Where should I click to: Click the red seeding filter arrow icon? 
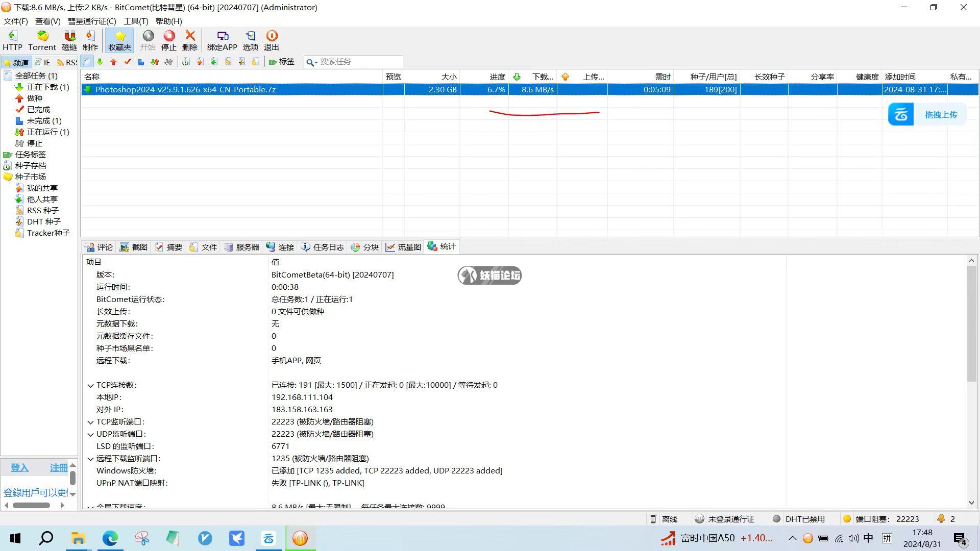point(114,62)
